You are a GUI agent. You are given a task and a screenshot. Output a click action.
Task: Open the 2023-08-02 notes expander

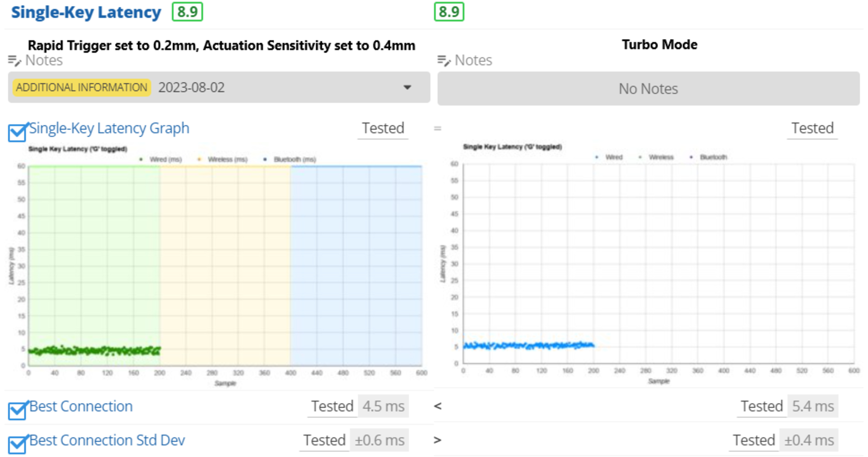tap(191, 88)
